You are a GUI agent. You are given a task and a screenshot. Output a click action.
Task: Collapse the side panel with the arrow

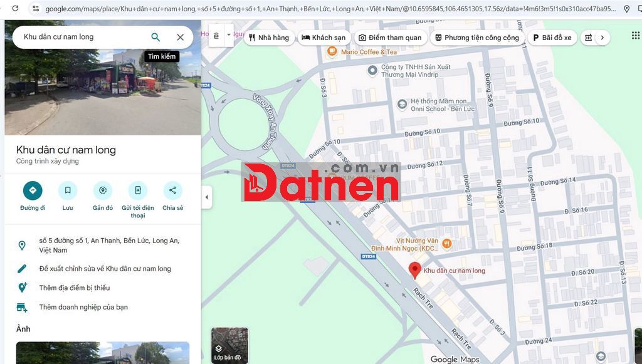click(x=207, y=197)
